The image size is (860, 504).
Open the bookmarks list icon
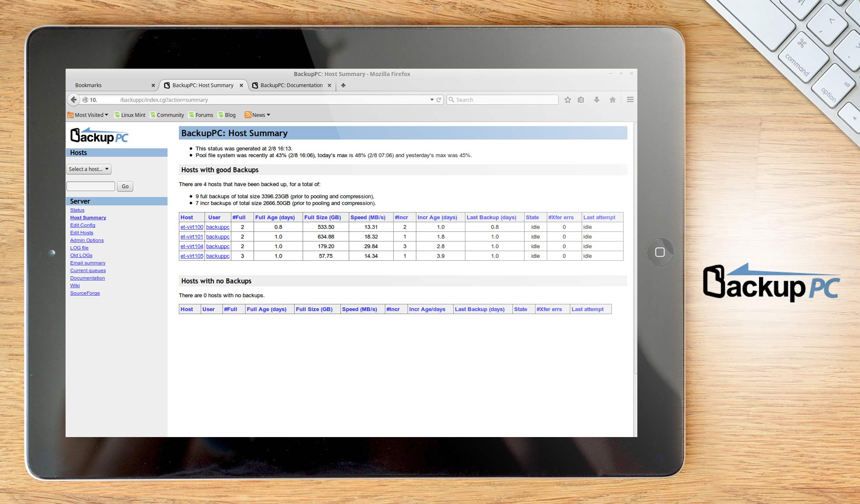(581, 100)
